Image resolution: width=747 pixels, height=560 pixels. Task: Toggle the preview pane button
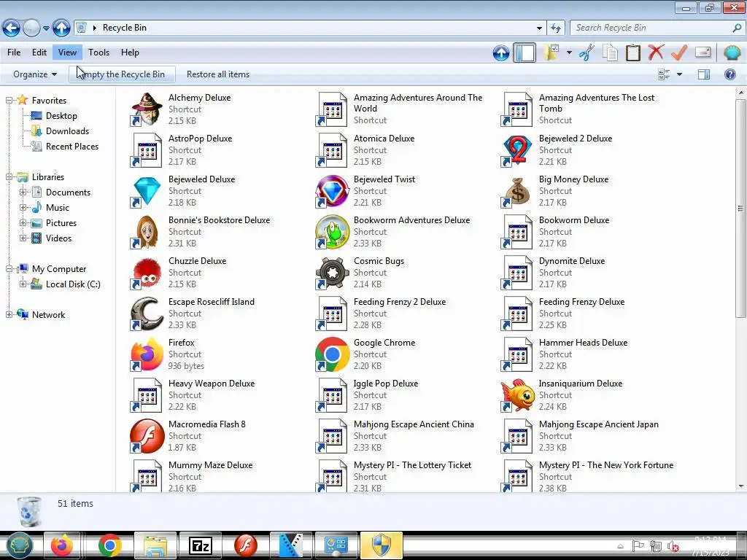[704, 74]
